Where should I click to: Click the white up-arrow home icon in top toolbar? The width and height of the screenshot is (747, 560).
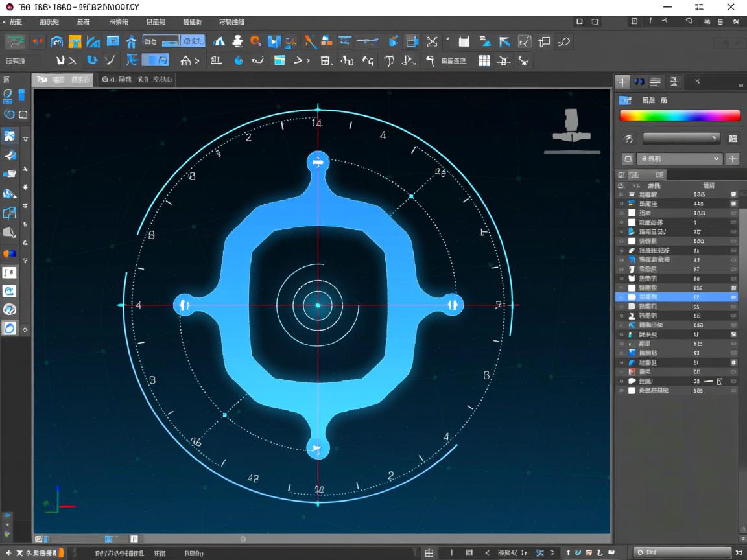(132, 41)
